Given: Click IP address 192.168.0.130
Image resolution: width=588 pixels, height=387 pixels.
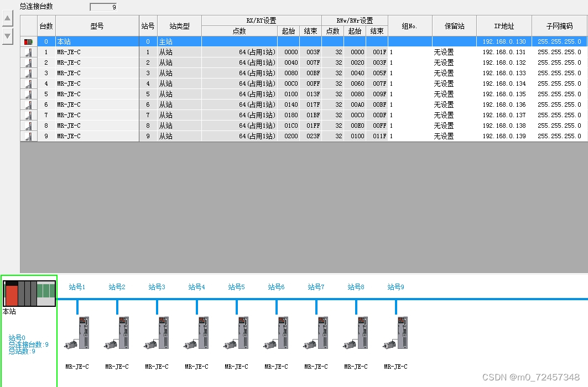Looking at the screenshot, I should (504, 41).
